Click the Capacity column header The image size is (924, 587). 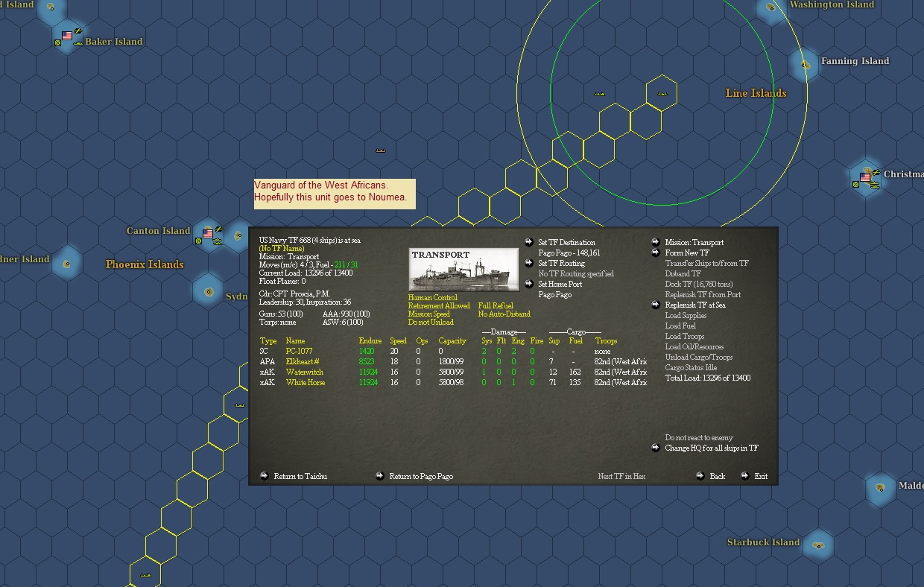452,340
